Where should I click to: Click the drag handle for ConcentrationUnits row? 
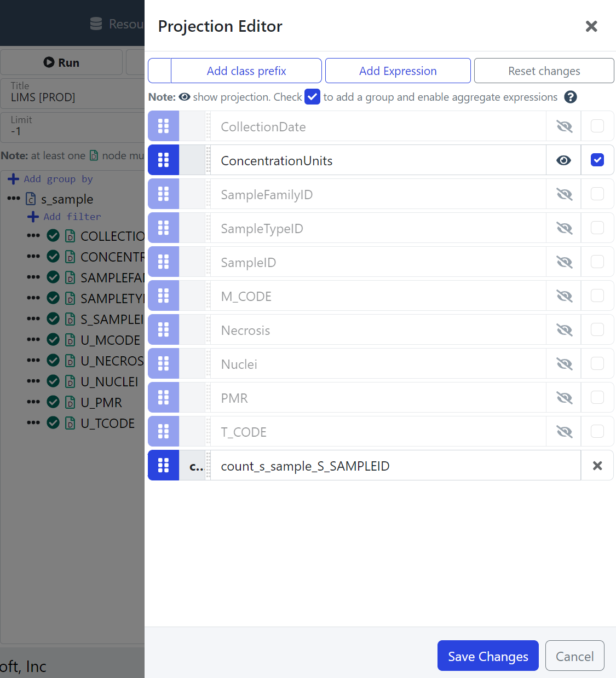coord(163,160)
